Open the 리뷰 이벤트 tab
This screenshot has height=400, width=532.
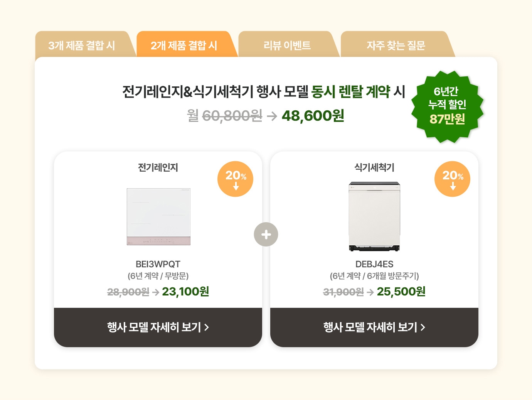pos(287,45)
